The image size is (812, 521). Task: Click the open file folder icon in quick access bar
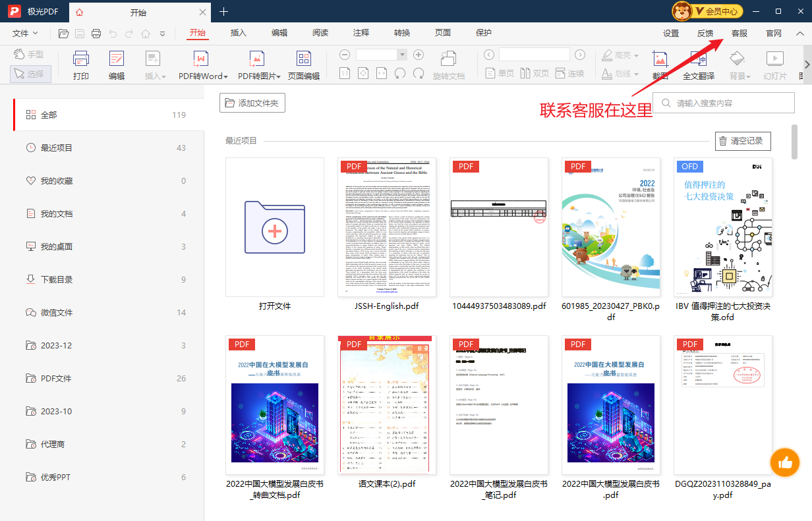[64, 34]
